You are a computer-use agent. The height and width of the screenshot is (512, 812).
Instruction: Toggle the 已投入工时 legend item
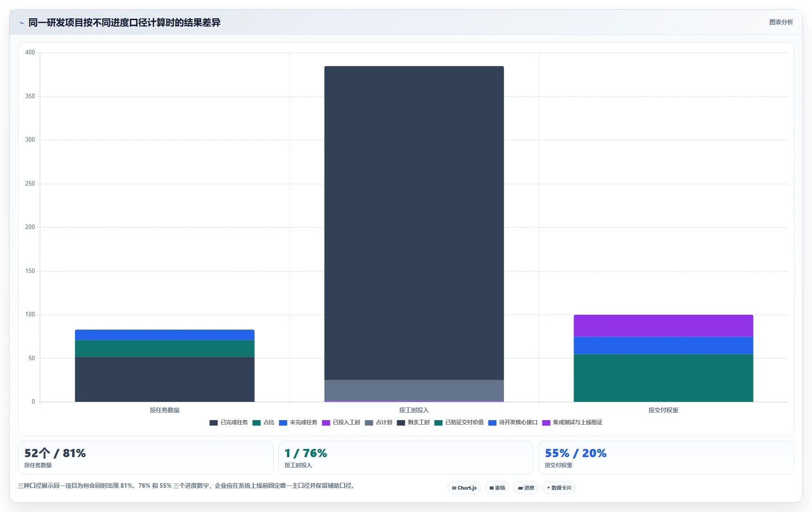[341, 422]
